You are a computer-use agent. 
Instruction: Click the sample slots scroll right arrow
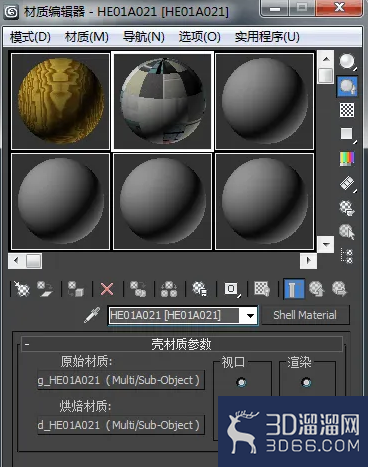(x=308, y=261)
